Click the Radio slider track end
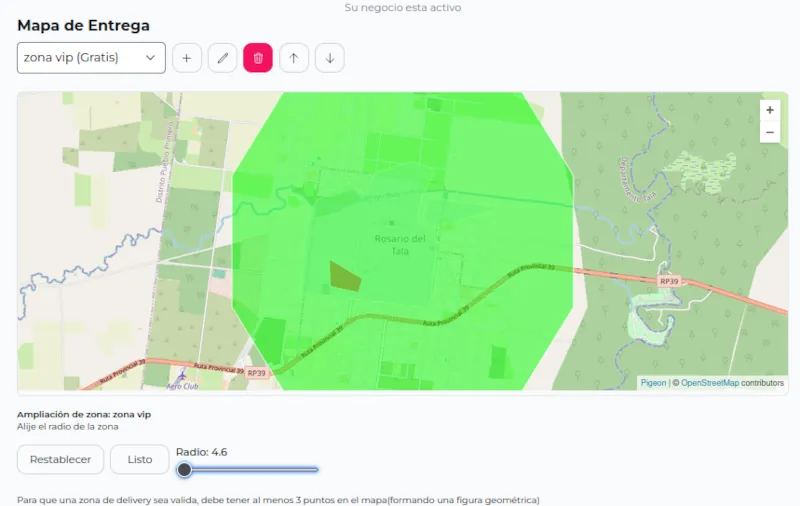 click(315, 469)
